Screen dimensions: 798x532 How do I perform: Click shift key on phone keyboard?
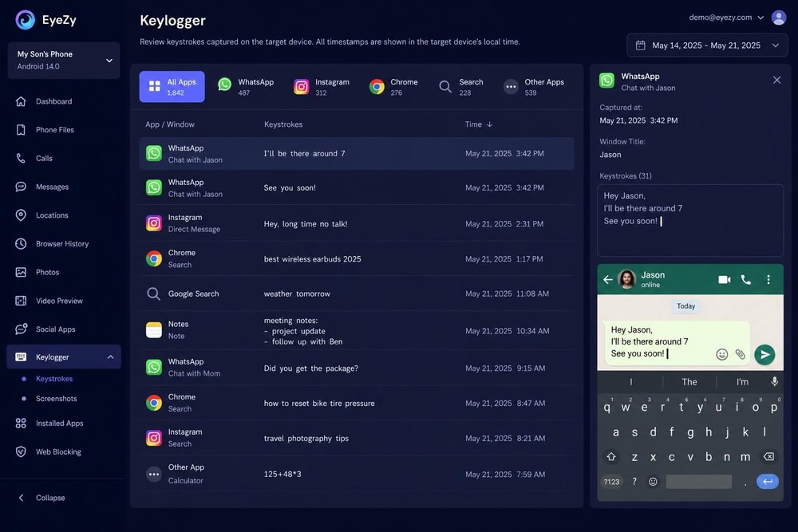click(611, 457)
